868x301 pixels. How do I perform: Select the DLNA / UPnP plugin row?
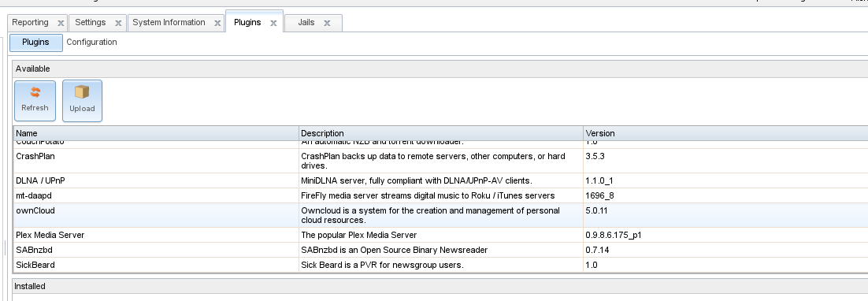click(440, 181)
